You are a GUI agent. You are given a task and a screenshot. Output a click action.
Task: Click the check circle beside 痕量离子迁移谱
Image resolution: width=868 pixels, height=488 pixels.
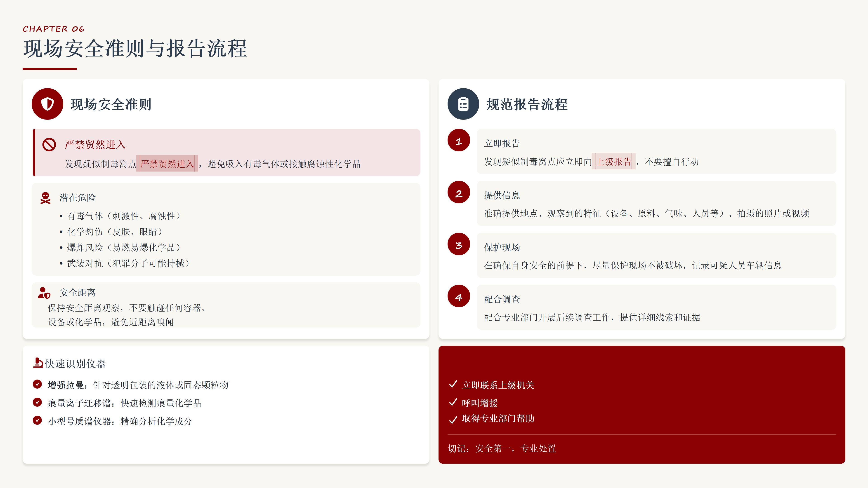pos(37,402)
